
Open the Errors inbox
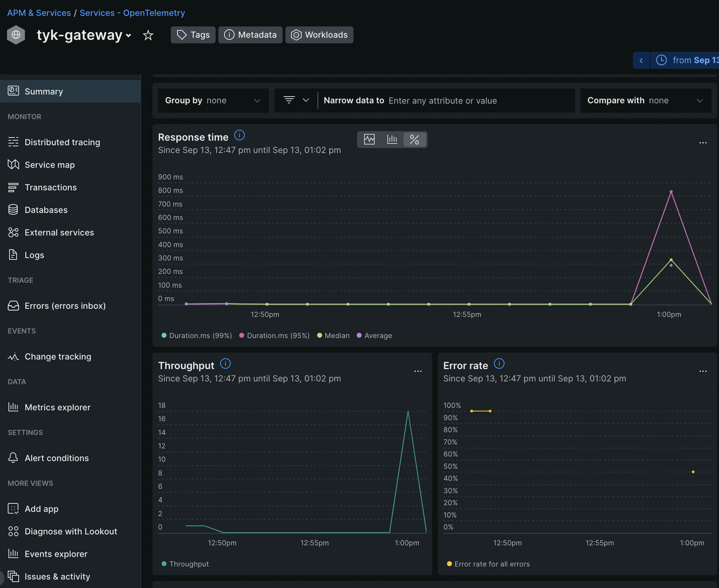65,306
